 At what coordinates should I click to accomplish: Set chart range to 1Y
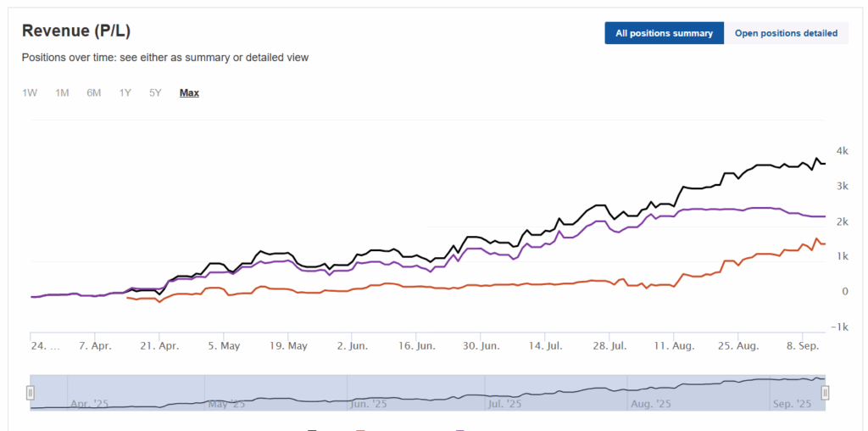pos(125,92)
